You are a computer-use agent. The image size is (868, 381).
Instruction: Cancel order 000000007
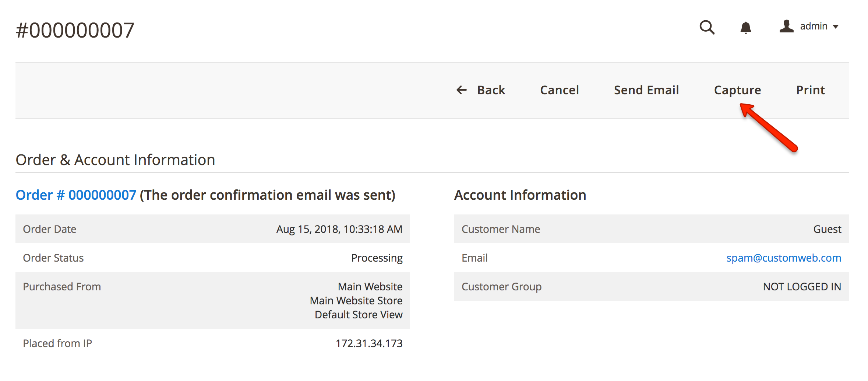pyautogui.click(x=559, y=90)
